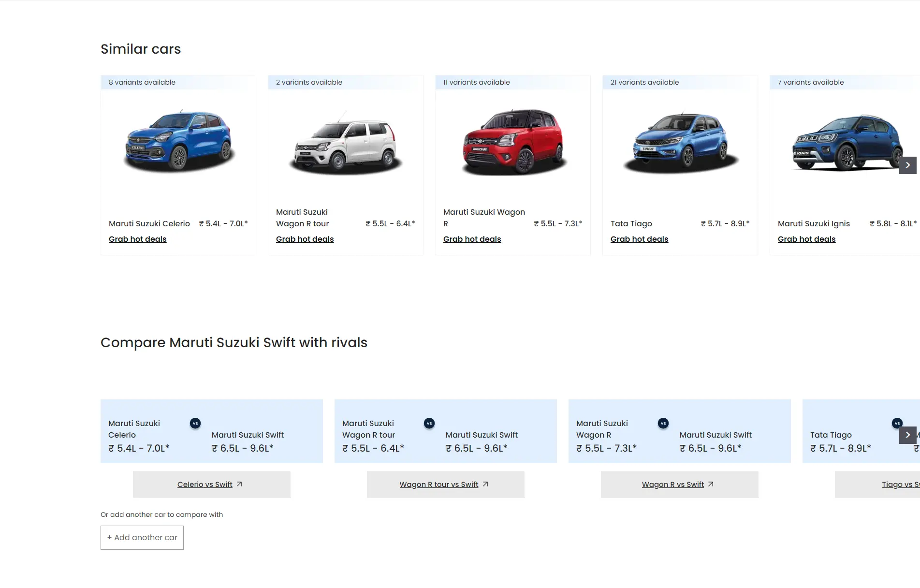The height and width of the screenshot is (588, 920).
Task: Click Or add another car to compare with text
Action: tap(161, 514)
